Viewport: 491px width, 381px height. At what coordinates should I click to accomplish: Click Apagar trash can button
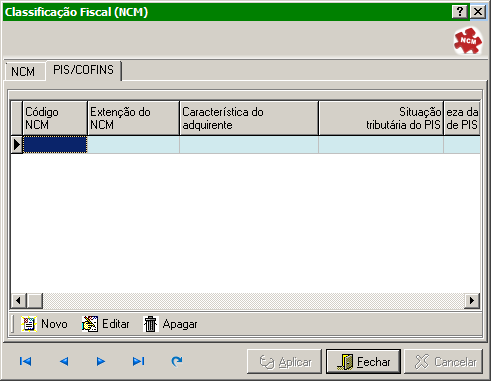(170, 324)
